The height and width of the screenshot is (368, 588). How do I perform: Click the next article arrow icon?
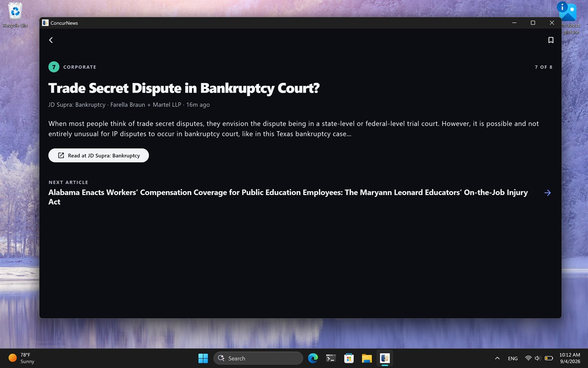547,193
